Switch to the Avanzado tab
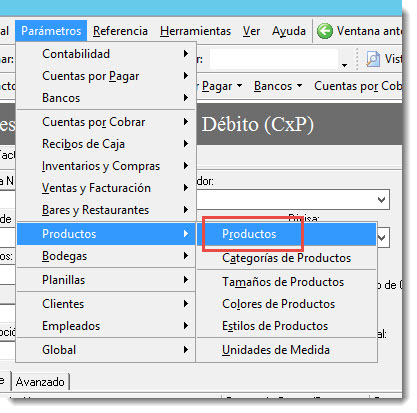417x413 pixels. point(40,382)
